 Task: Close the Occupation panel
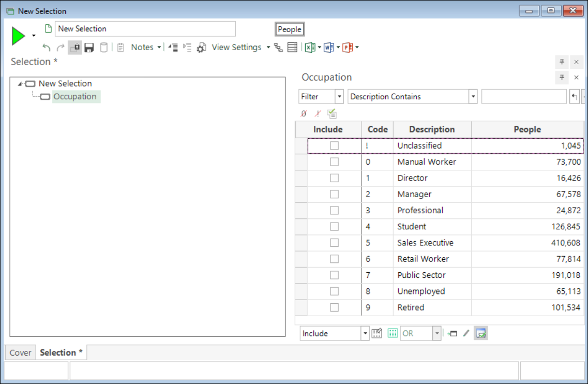click(577, 77)
